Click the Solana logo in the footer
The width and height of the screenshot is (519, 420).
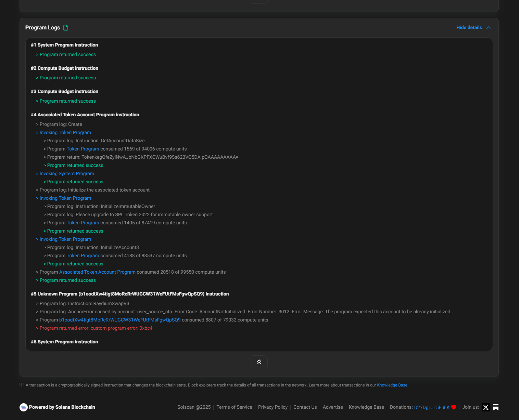[x=24, y=407]
